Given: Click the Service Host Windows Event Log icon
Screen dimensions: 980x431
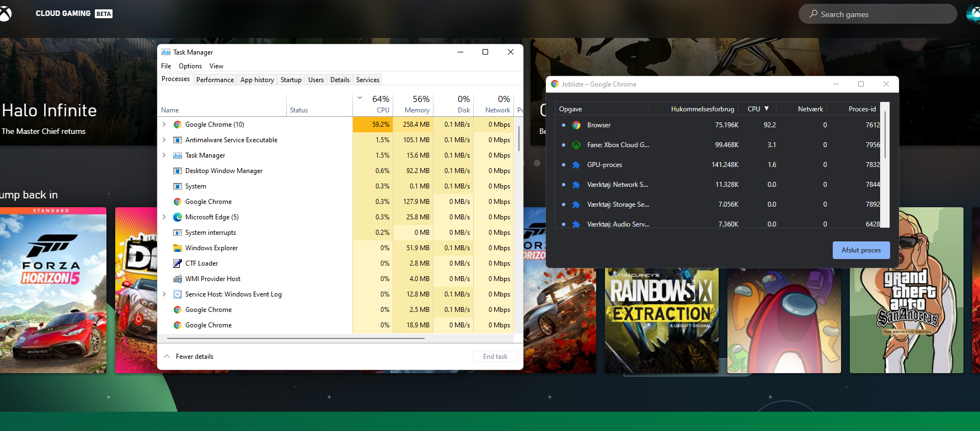Looking at the screenshot, I should tap(178, 294).
